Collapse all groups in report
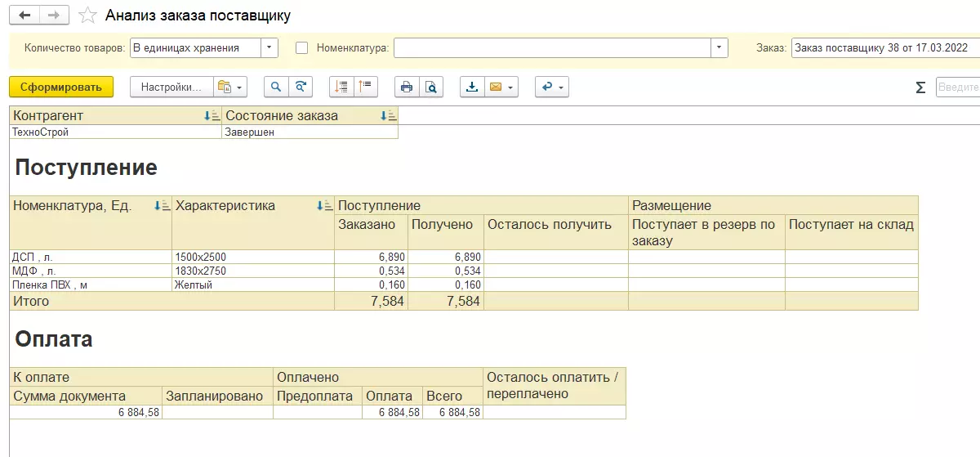This screenshot has height=457, width=980. 365,87
